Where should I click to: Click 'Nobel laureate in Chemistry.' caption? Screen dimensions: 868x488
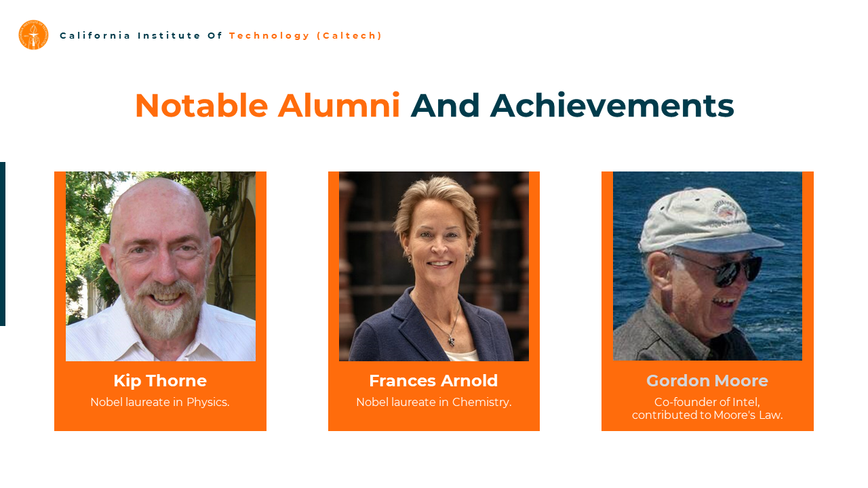434,402
